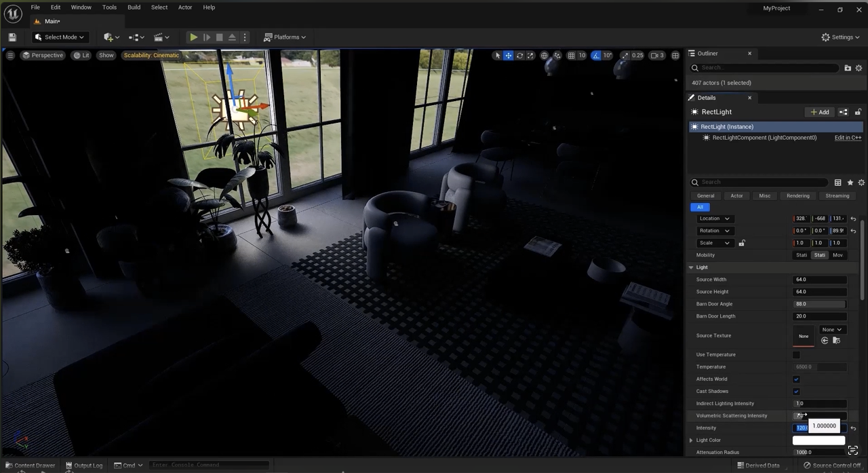The image size is (868, 473).
Task: Open the Settings dropdown
Action: point(841,37)
